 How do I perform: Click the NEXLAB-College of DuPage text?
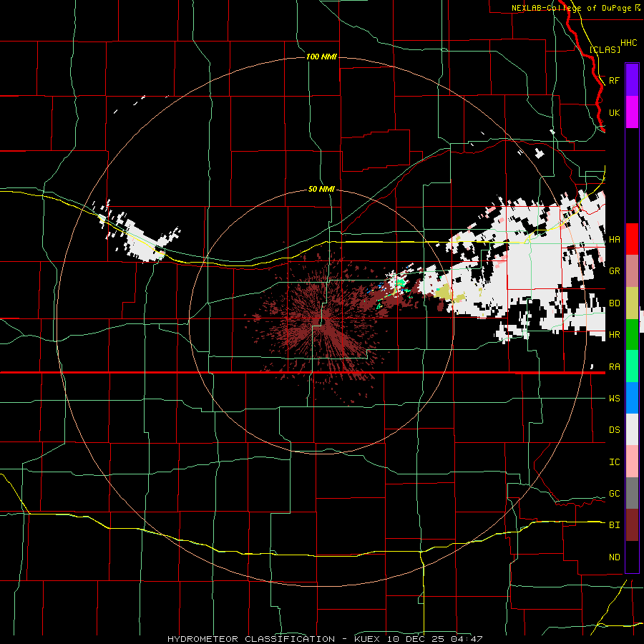point(571,8)
